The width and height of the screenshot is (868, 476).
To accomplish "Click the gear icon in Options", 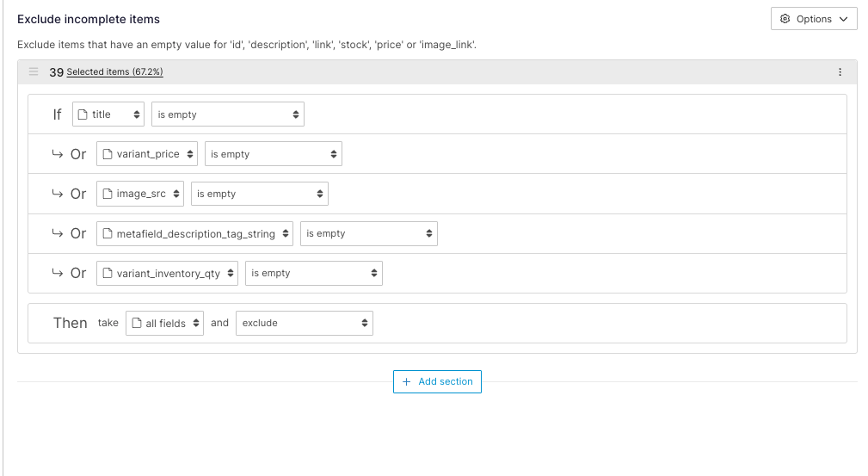I will coord(785,19).
